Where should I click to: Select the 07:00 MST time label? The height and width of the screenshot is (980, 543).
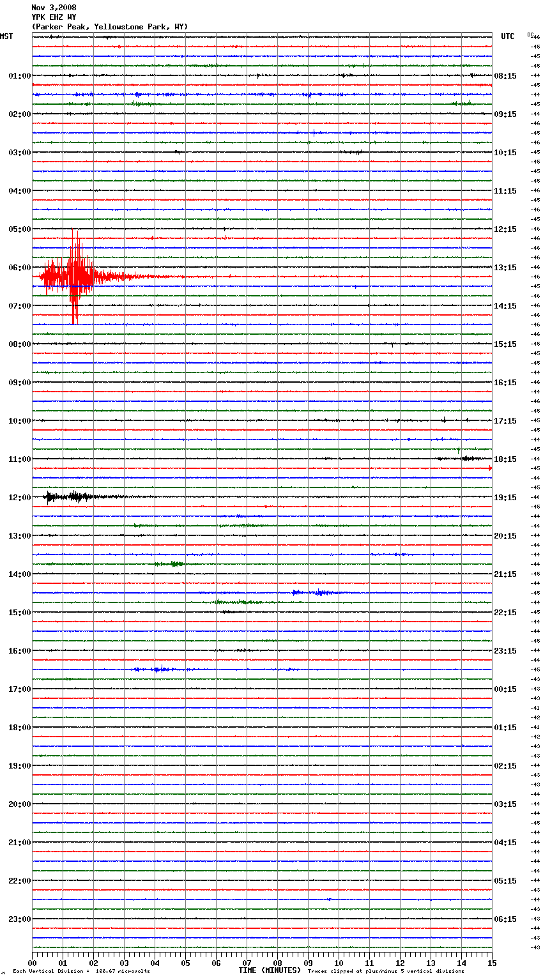[x=19, y=306]
